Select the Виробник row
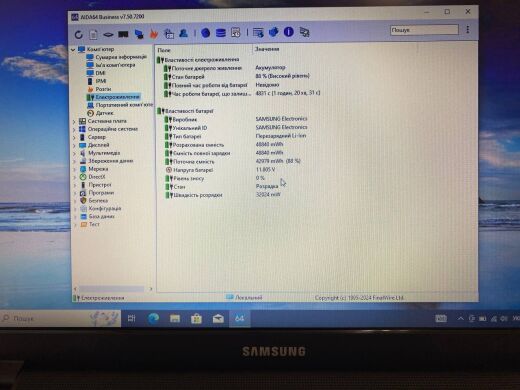Viewport: 520px width, 390px height. [235, 119]
